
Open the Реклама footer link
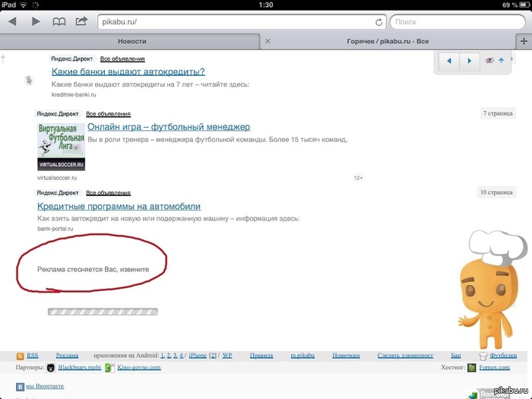pos(67,356)
